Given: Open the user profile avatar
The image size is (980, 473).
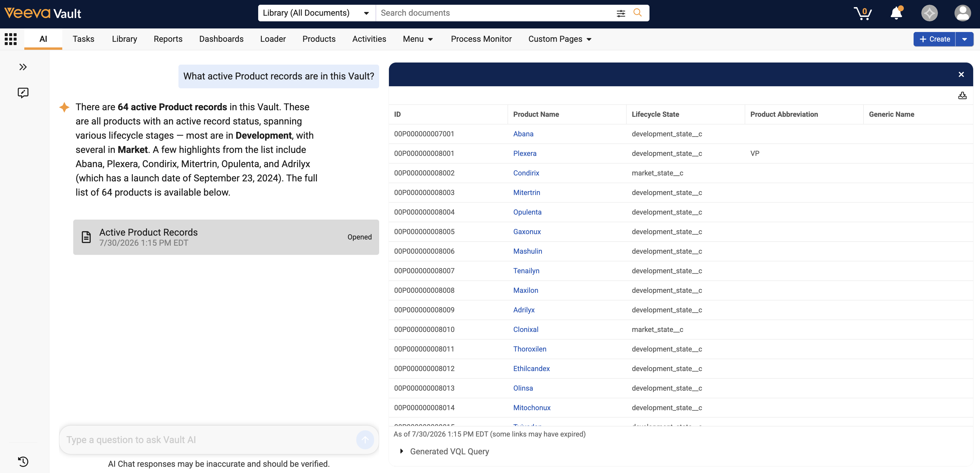Looking at the screenshot, I should [963, 13].
